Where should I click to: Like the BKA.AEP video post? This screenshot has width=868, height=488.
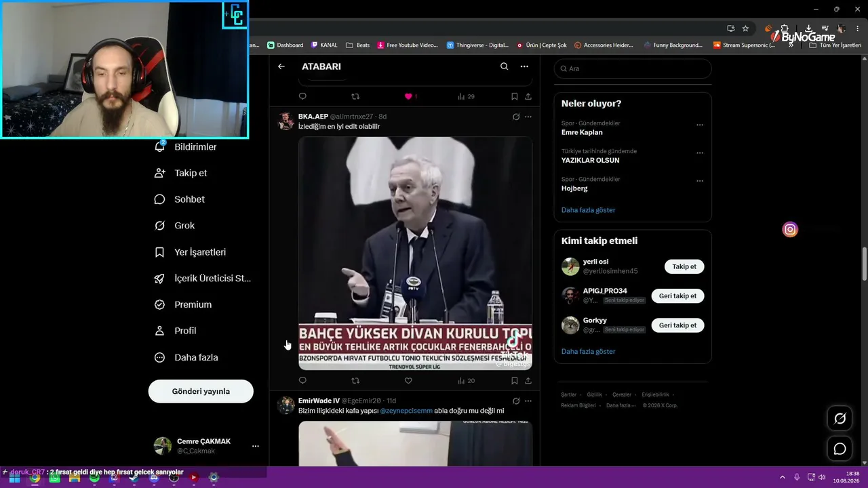(408, 381)
